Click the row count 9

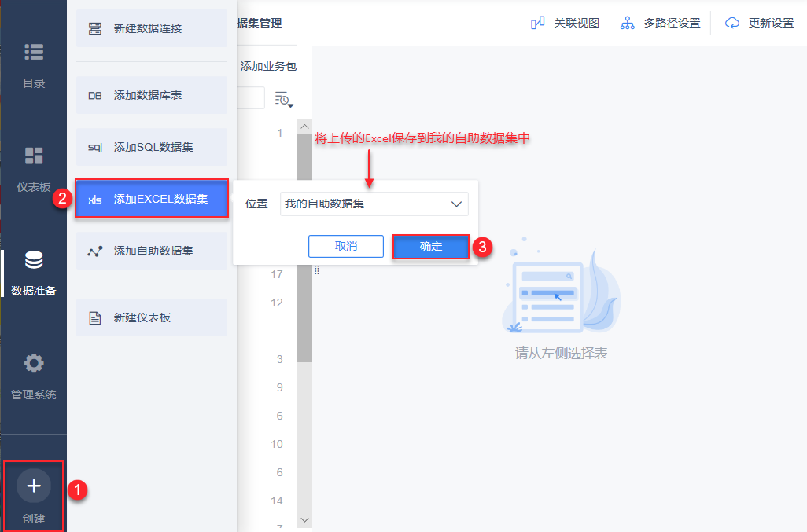point(279,387)
